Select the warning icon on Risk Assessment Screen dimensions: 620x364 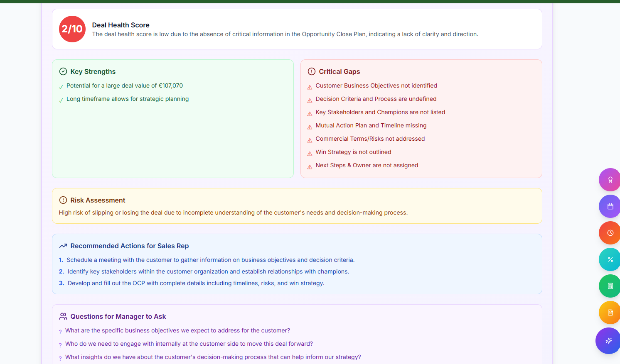pos(63,200)
